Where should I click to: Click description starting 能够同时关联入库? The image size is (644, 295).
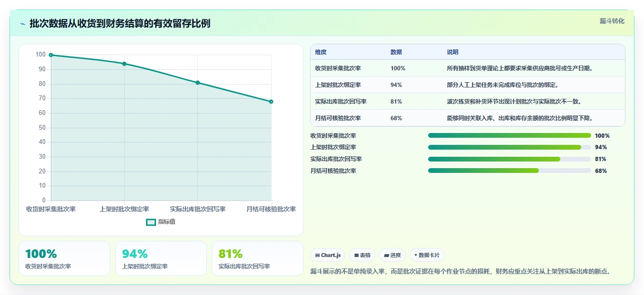(x=521, y=118)
